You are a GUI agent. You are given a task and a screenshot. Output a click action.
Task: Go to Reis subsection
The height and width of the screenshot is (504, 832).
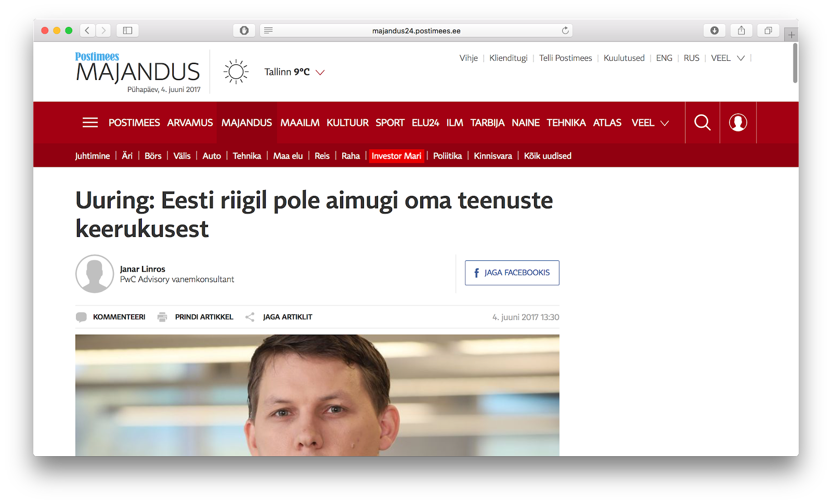pyautogui.click(x=322, y=156)
